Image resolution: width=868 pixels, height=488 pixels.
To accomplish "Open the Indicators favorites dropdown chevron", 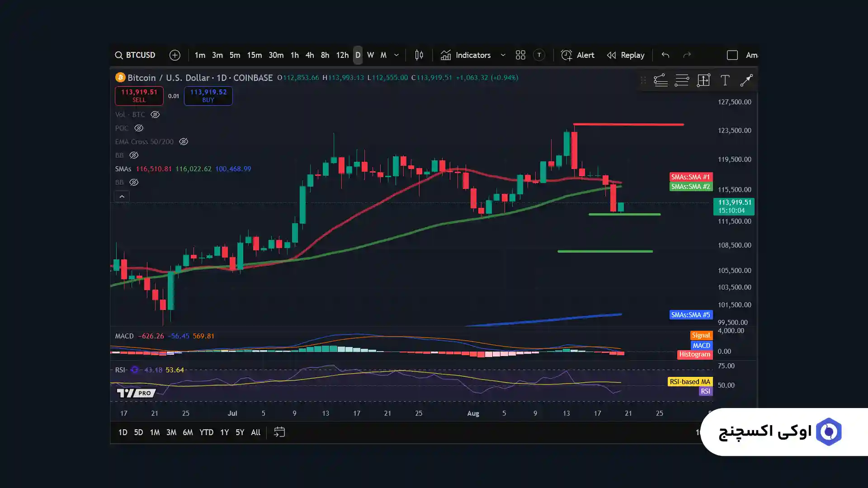I will (x=503, y=55).
